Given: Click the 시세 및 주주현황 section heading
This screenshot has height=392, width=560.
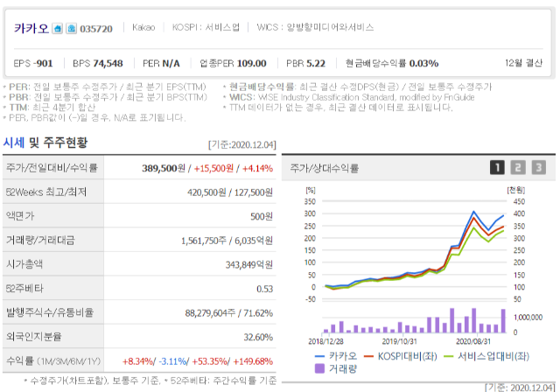Looking at the screenshot, I should [x=45, y=143].
